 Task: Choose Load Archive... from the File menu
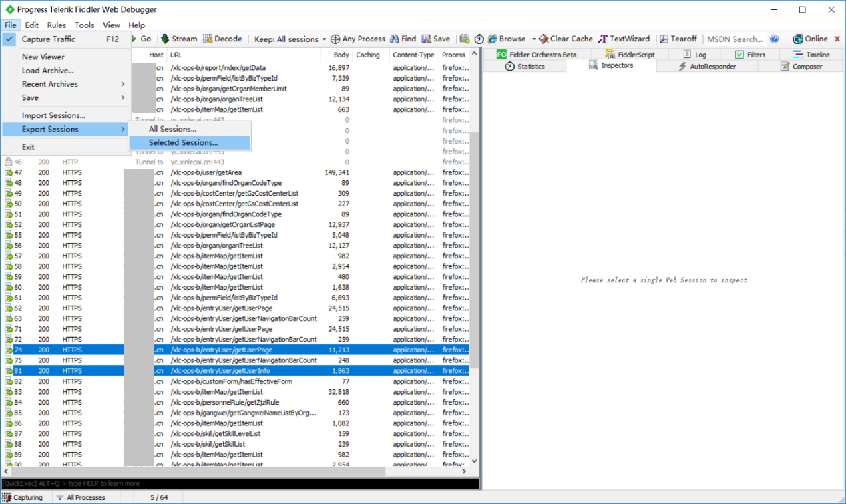66,71
